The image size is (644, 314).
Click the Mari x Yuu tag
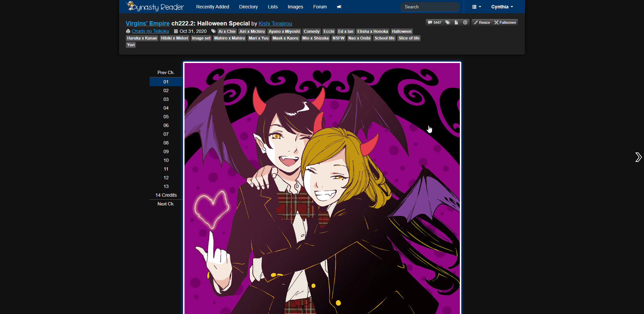point(259,38)
